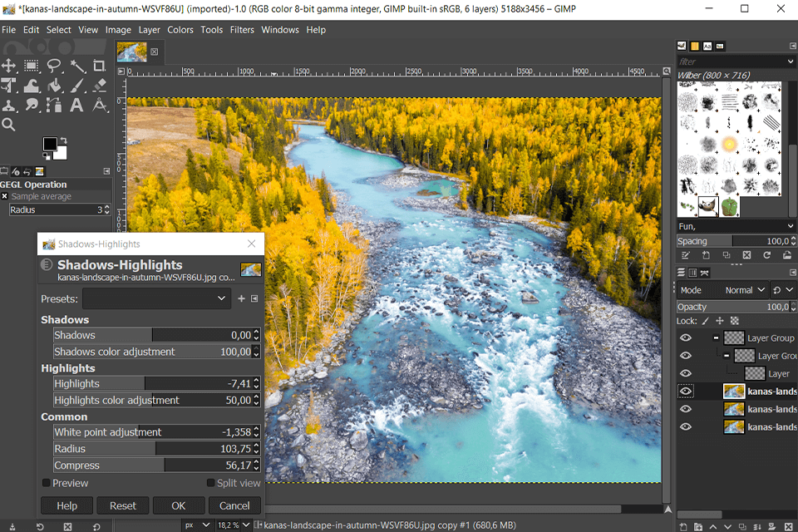Delete the selected layer

(x=789, y=527)
